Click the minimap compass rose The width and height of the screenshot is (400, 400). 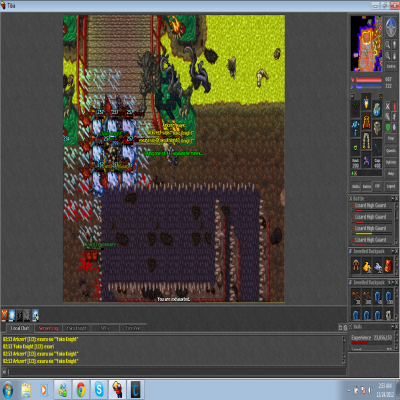pyautogui.click(x=391, y=26)
